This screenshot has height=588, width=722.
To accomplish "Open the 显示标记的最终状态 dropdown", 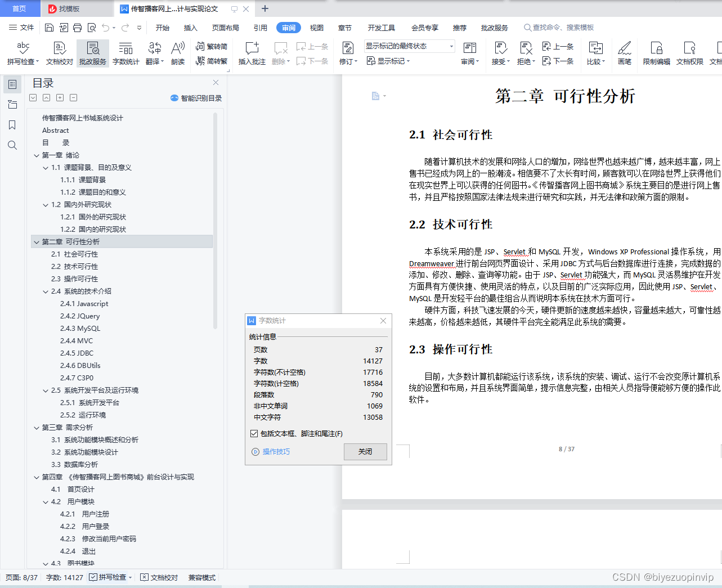I will [409, 46].
